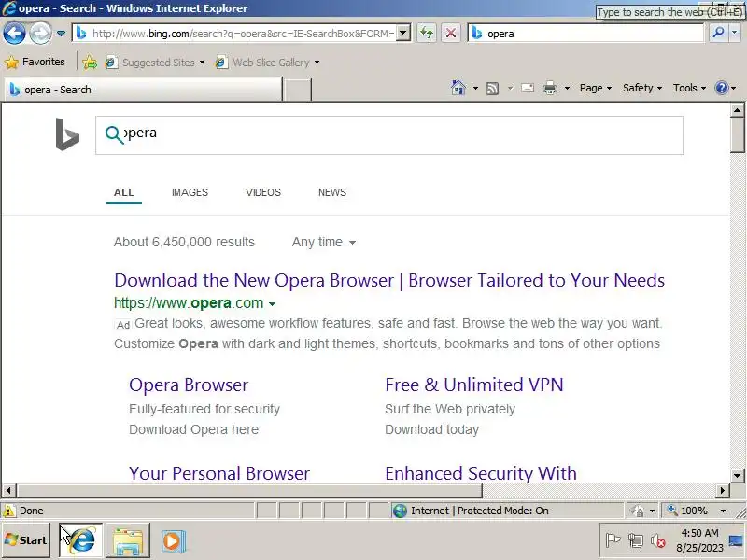Open the 100% zoom level button

[687, 511]
